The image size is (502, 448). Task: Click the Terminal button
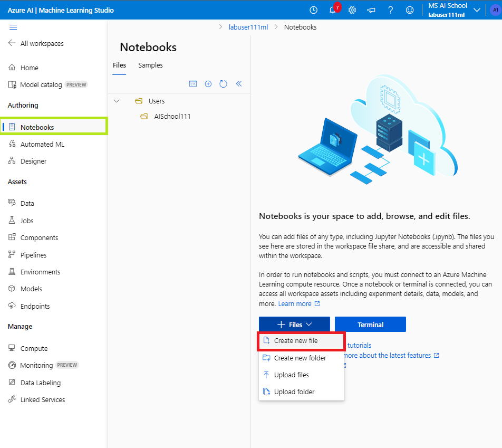point(370,325)
